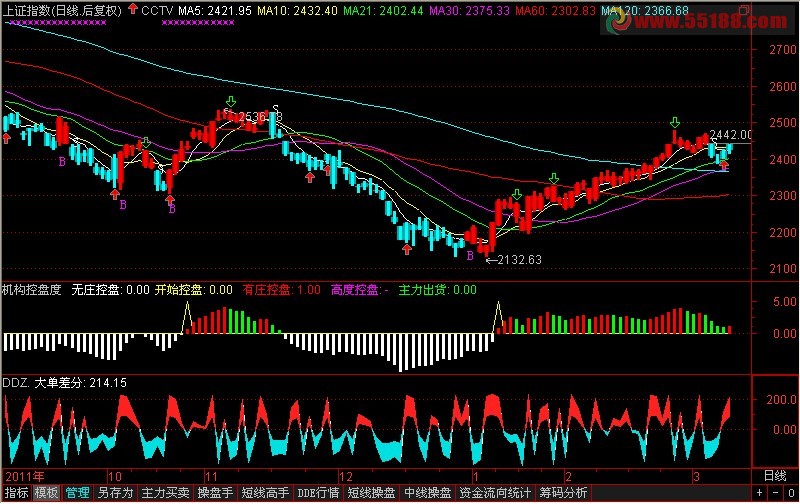Click the 无庄控盘: 0.00 value

point(110,290)
